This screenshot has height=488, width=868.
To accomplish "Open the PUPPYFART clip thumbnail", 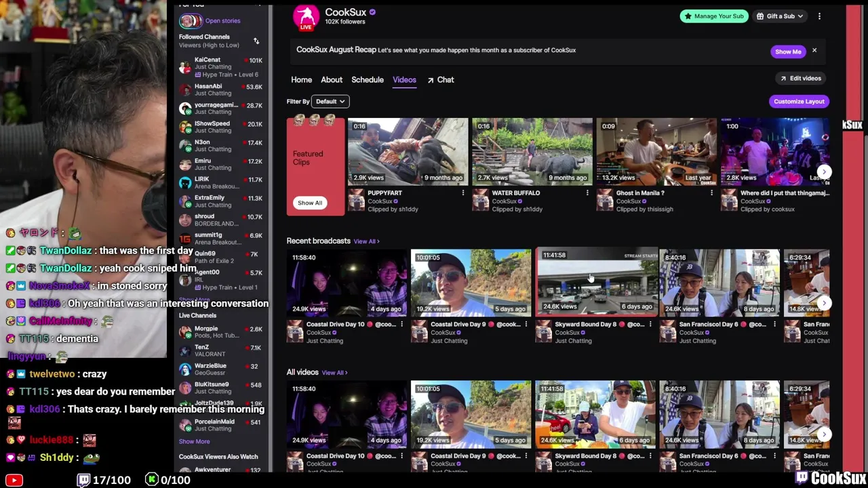I will (x=408, y=152).
